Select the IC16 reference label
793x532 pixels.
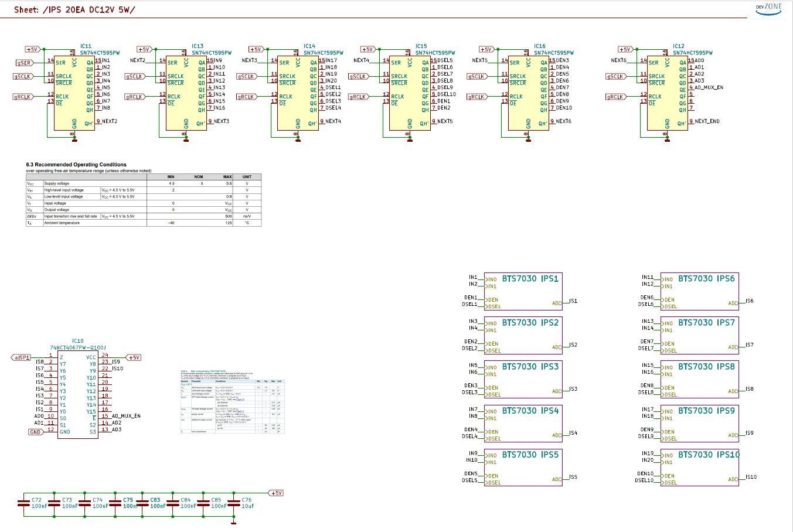coord(540,46)
